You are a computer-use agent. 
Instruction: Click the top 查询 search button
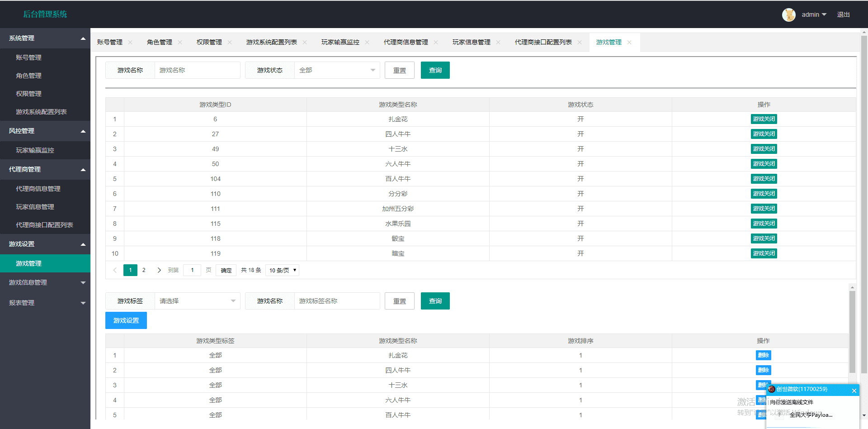coord(435,70)
